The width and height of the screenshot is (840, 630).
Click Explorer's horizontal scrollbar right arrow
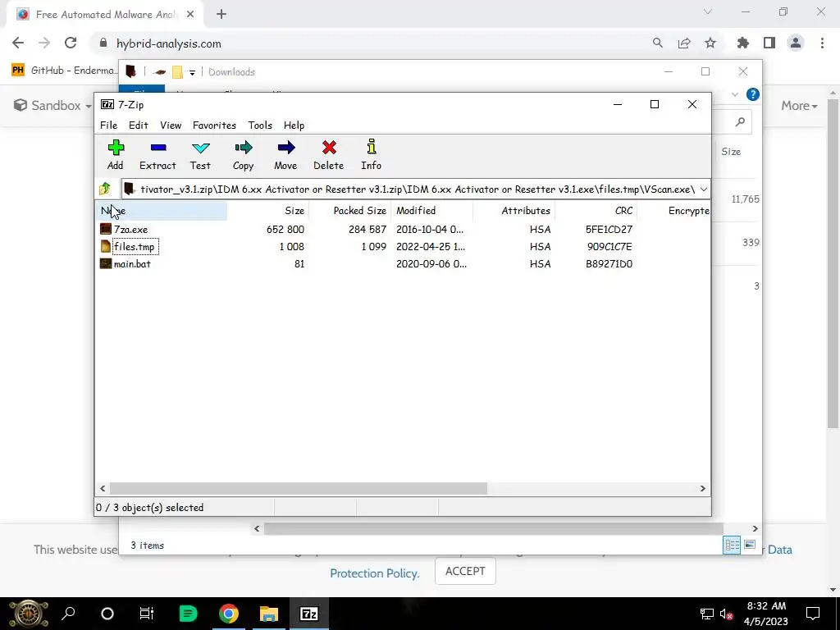tap(755, 529)
